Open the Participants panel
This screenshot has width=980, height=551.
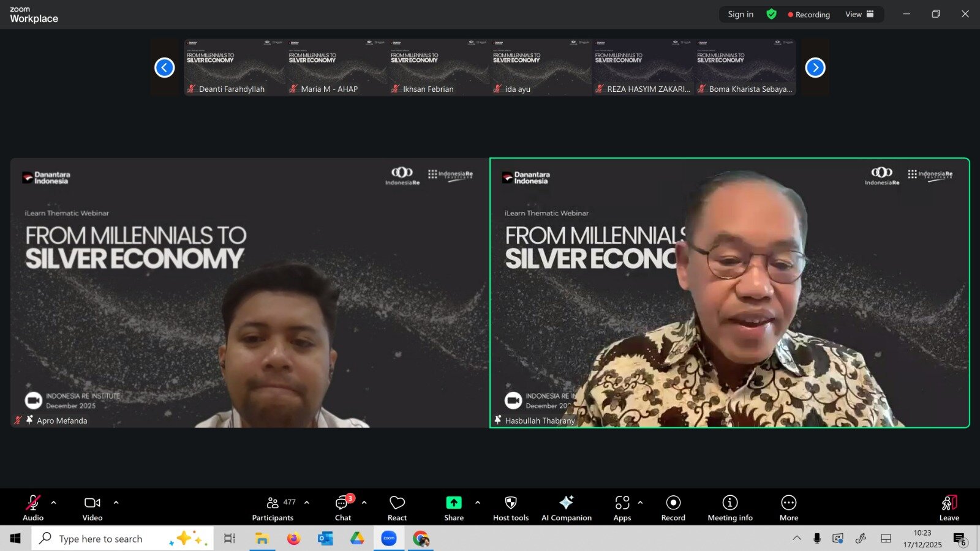(273, 508)
